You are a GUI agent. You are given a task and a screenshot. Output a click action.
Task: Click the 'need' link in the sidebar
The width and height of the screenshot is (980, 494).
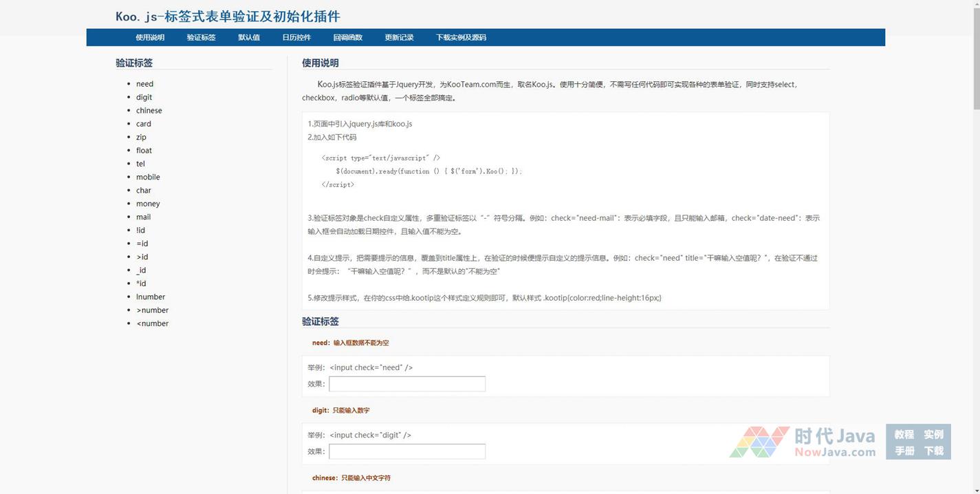144,84
